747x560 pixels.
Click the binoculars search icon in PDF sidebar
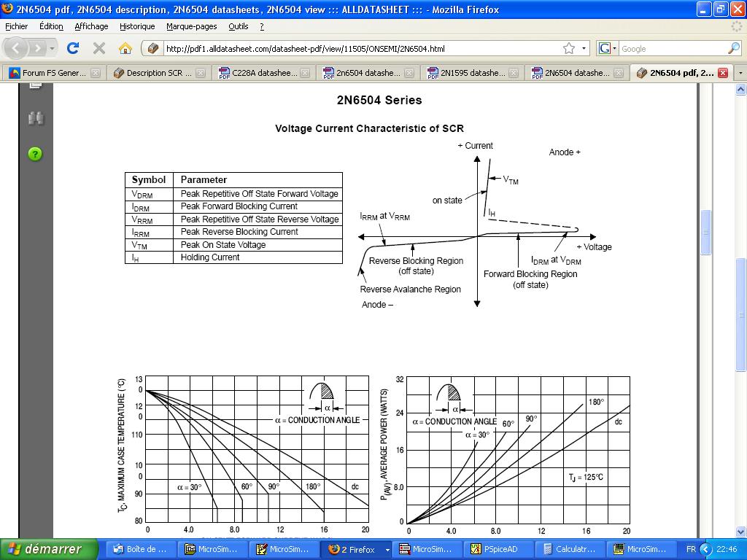coord(36,118)
